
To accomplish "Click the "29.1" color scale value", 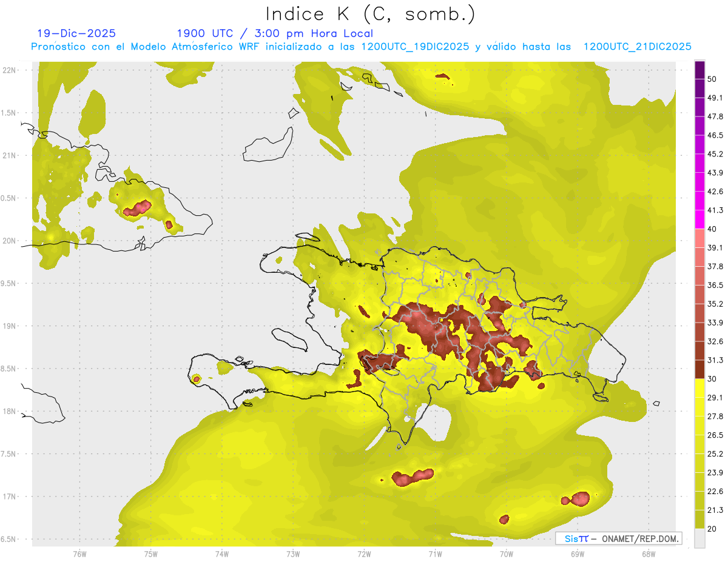I will (x=715, y=398).
